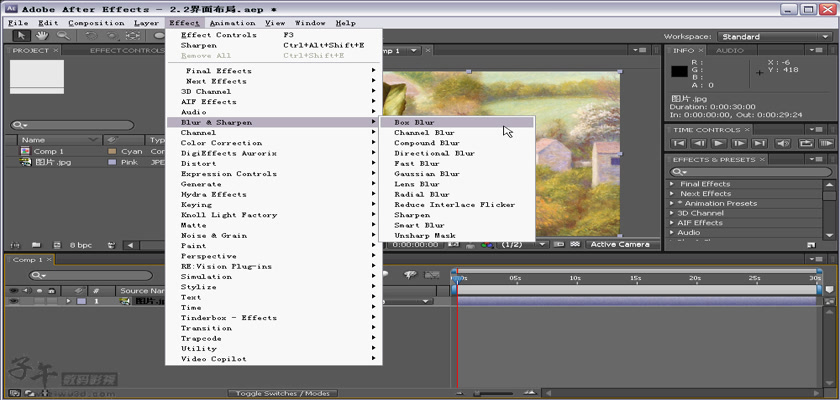Open the Active Camera dropdown

point(624,244)
